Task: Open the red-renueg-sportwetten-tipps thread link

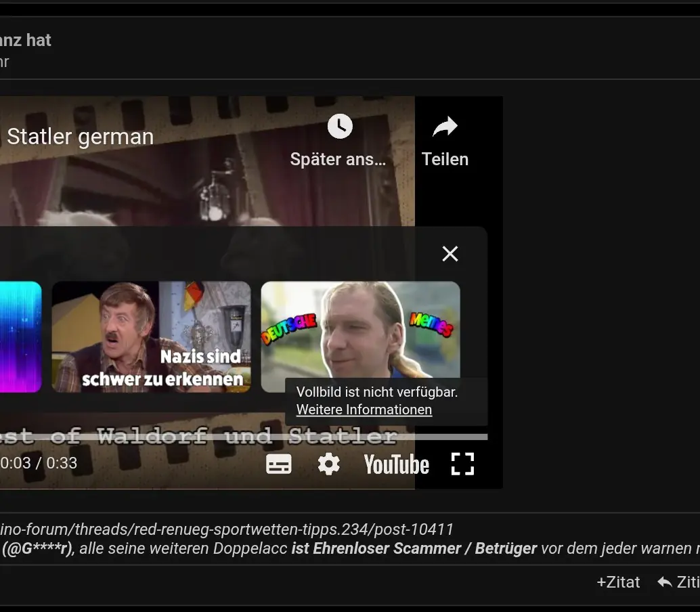Action: [227, 529]
